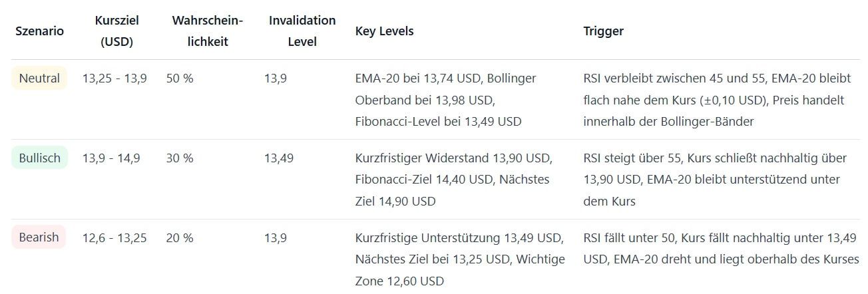
Task: Click the Invalidation Level column header
Action: pyautogui.click(x=302, y=31)
